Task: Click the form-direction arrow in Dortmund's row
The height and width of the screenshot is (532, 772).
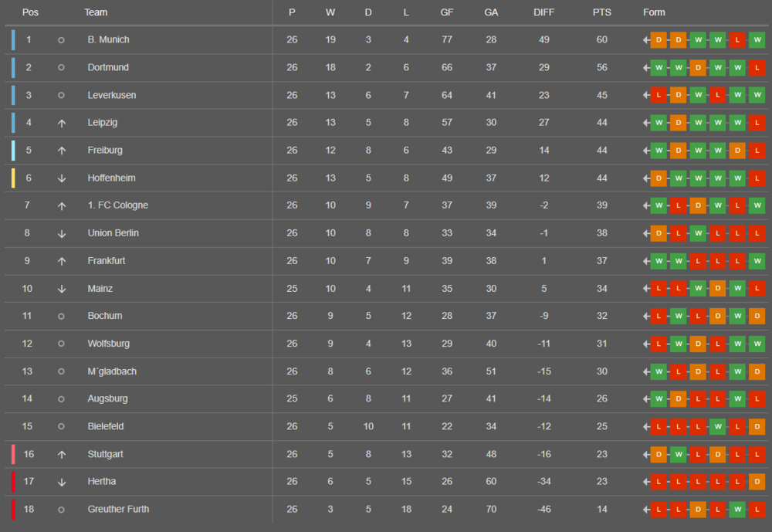Action: coord(646,67)
